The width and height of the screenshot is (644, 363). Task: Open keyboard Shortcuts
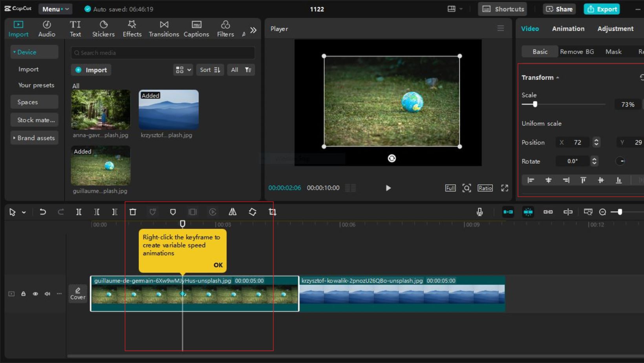(503, 9)
